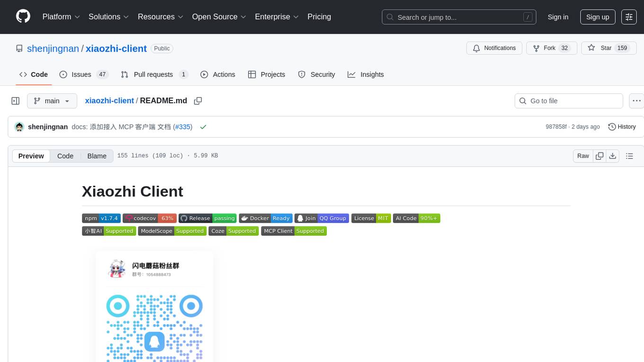Click the License MIT badge

coord(371,218)
